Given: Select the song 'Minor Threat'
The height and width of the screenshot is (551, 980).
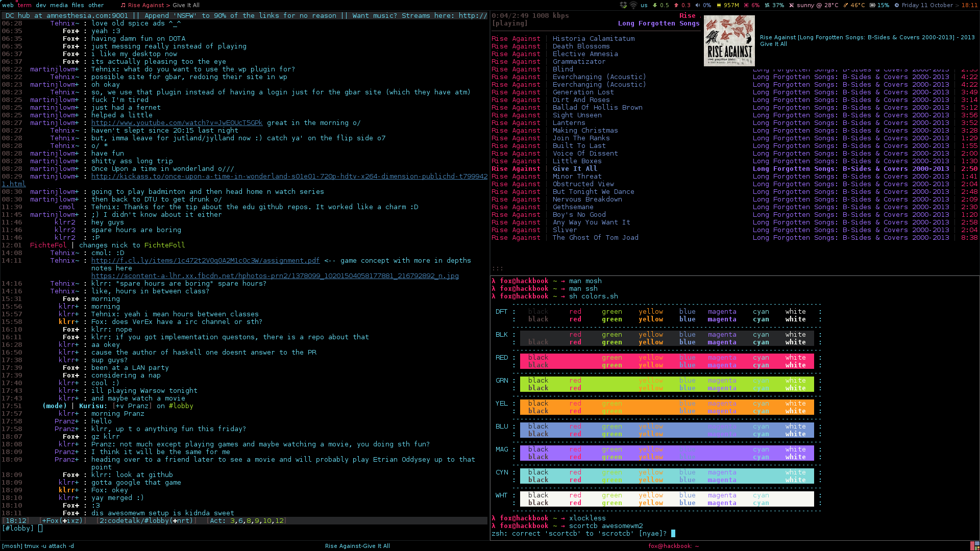Looking at the screenshot, I should click(x=577, y=177).
